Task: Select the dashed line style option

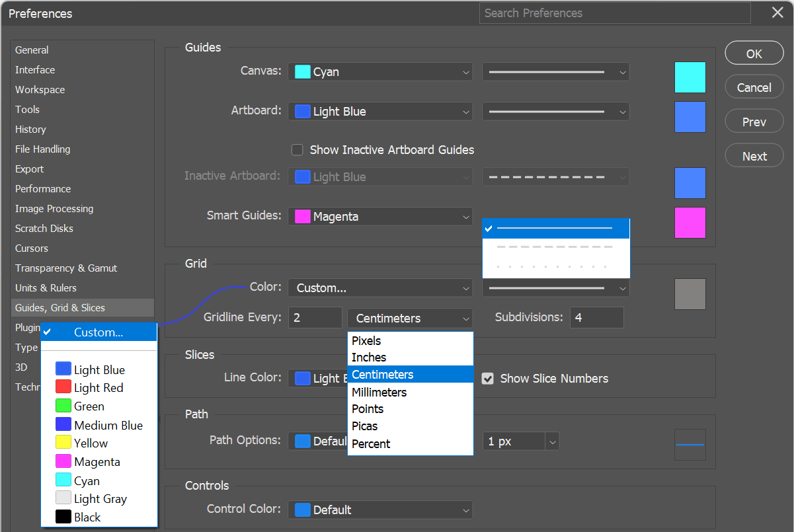Action: 555,247
